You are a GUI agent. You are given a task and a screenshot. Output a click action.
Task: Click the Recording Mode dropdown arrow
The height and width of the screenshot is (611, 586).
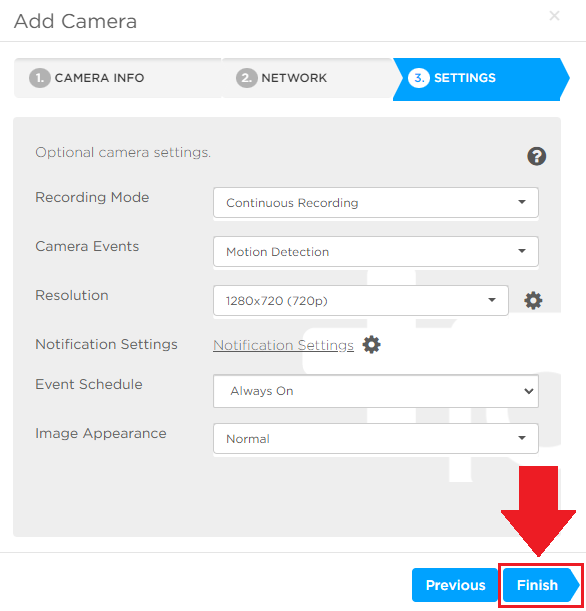tap(522, 202)
